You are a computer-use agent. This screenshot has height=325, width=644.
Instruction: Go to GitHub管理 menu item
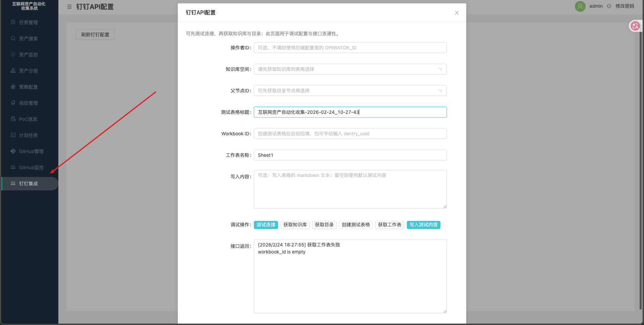pyautogui.click(x=30, y=151)
